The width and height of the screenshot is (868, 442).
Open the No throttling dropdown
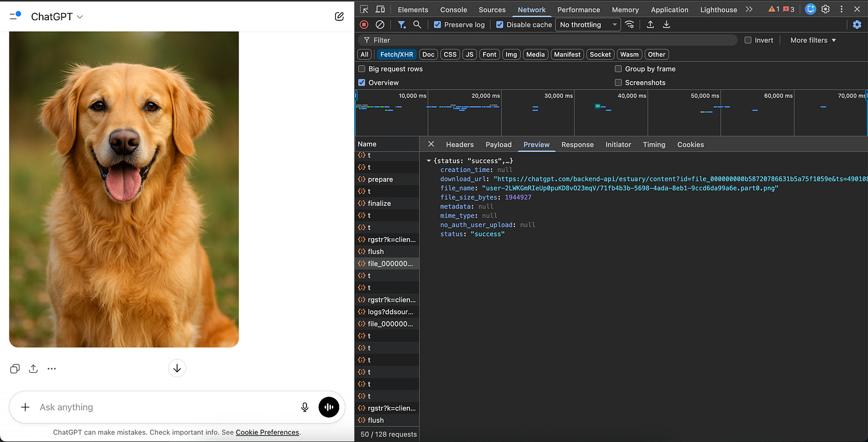pos(588,24)
